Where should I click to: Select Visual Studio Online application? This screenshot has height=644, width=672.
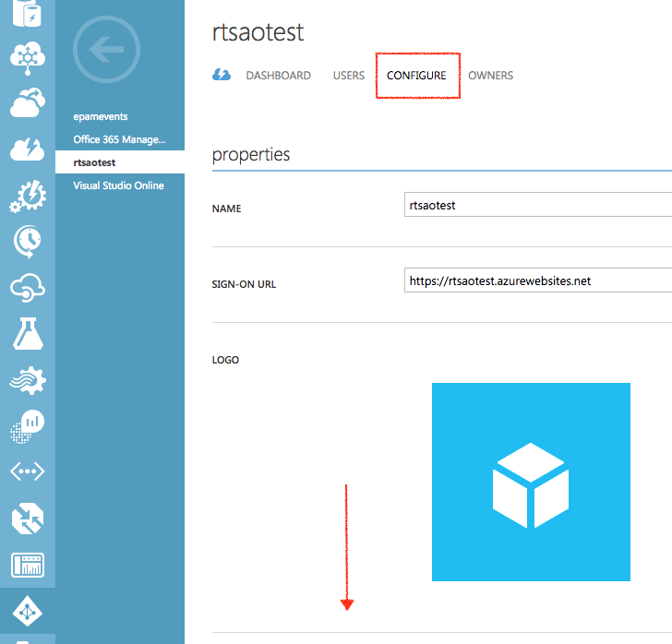[120, 185]
